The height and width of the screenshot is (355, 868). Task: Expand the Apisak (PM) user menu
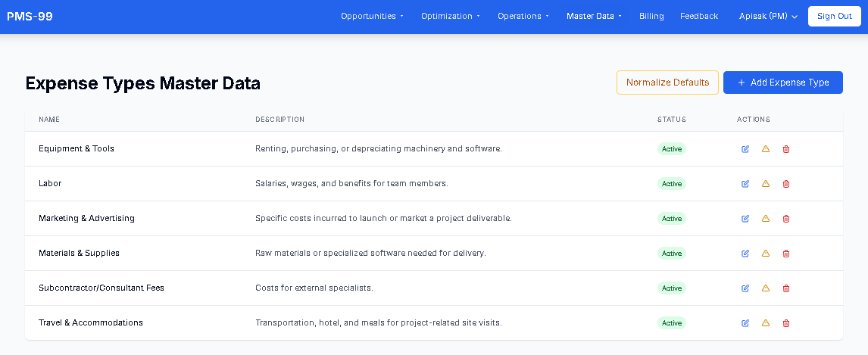(x=768, y=16)
